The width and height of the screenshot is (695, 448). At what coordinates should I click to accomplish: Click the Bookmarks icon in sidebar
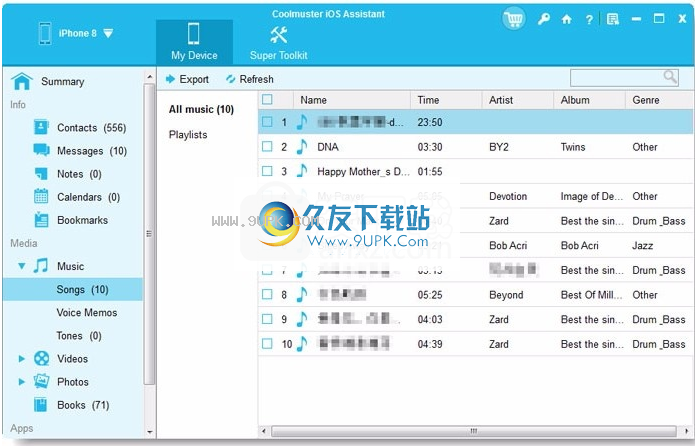click(41, 220)
